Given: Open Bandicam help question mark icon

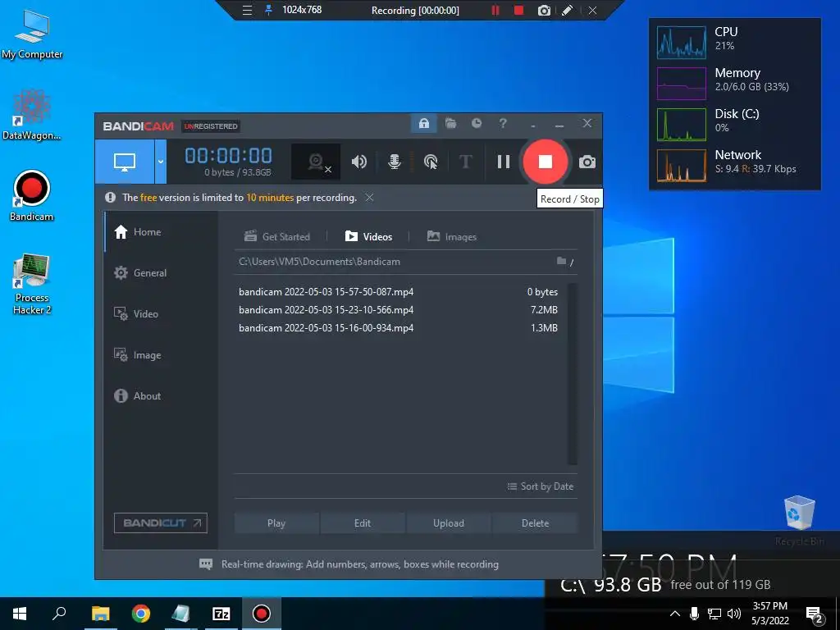Looking at the screenshot, I should coord(503,124).
